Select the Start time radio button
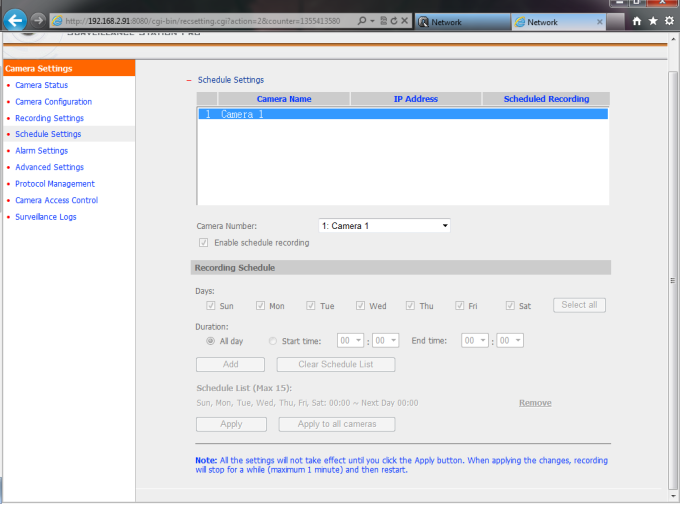 click(273, 341)
